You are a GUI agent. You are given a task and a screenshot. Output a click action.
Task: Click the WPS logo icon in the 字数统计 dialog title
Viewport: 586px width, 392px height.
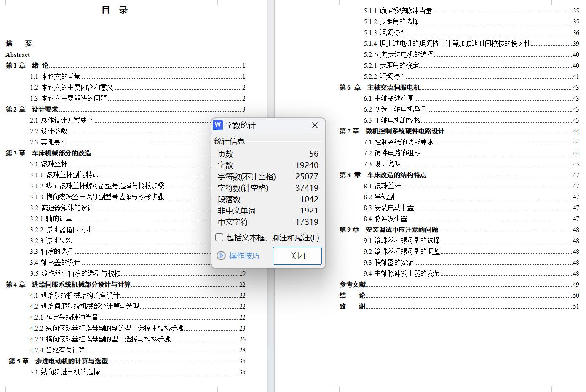pyautogui.click(x=218, y=125)
